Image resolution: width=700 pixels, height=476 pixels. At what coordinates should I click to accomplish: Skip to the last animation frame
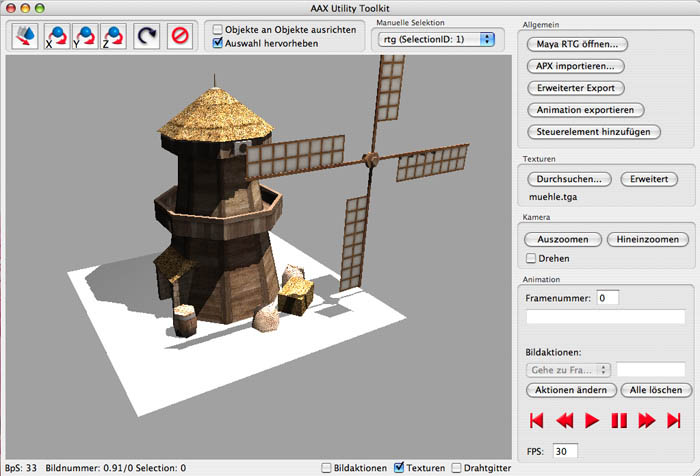pyautogui.click(x=673, y=420)
